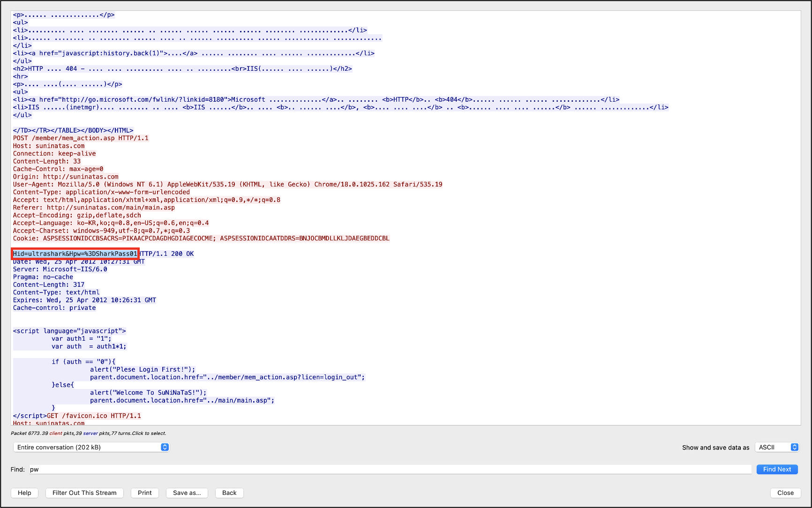This screenshot has width=812, height=508.
Task: Click the Server: Microsoft-IIS/6.0 line
Action: 60,269
